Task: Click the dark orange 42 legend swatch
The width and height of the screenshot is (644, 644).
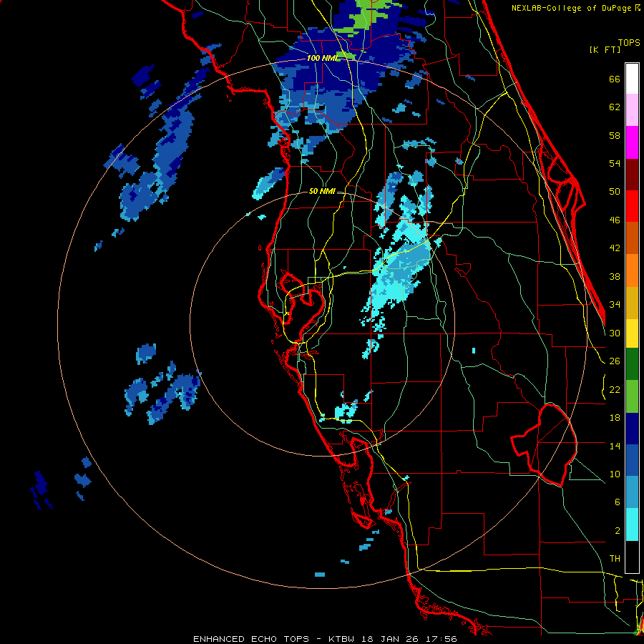Action: pos(632,238)
